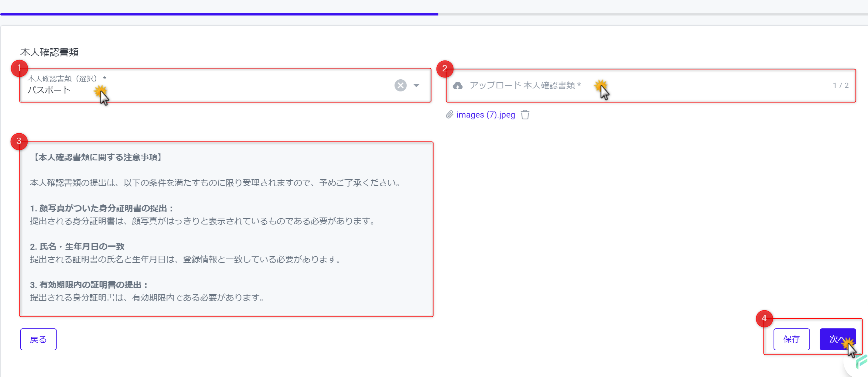Click the 保存 button
The width and height of the screenshot is (868, 377).
tap(791, 339)
